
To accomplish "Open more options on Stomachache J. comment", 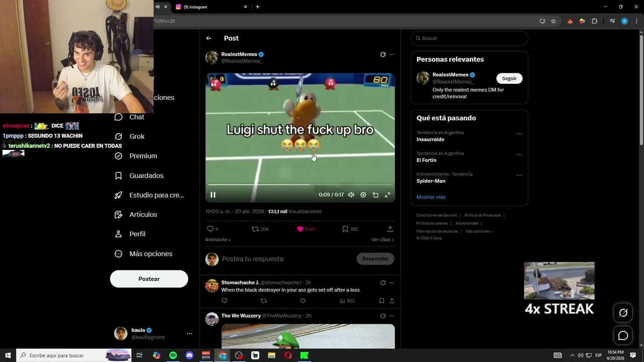I will click(392, 283).
